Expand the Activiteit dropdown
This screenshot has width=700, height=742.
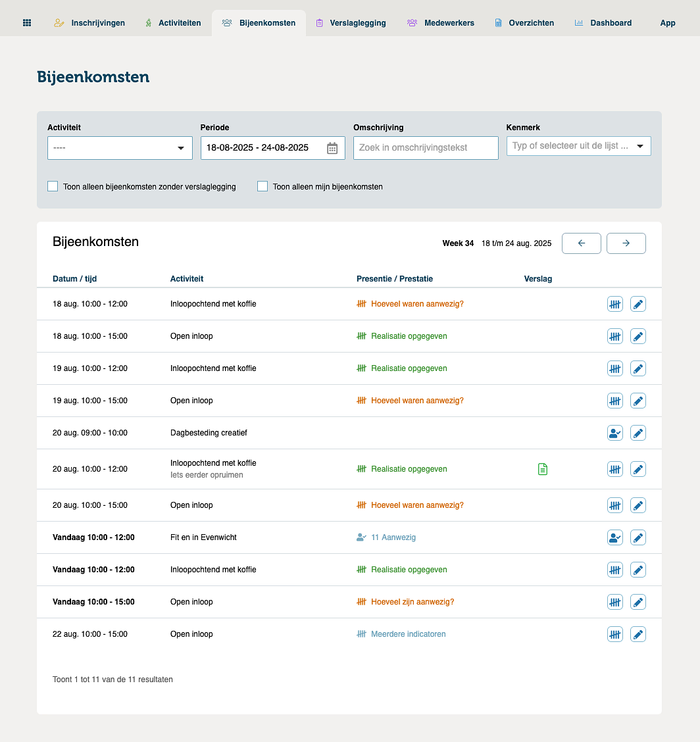(120, 148)
